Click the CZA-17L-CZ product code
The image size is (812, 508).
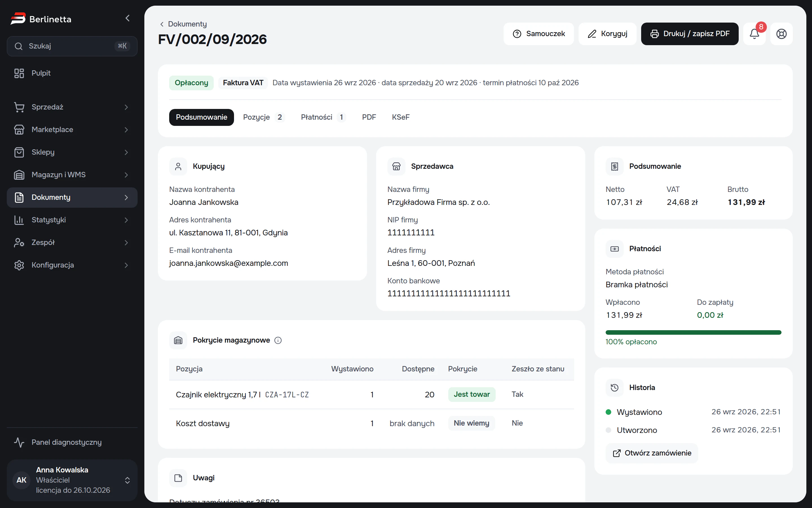(x=287, y=395)
